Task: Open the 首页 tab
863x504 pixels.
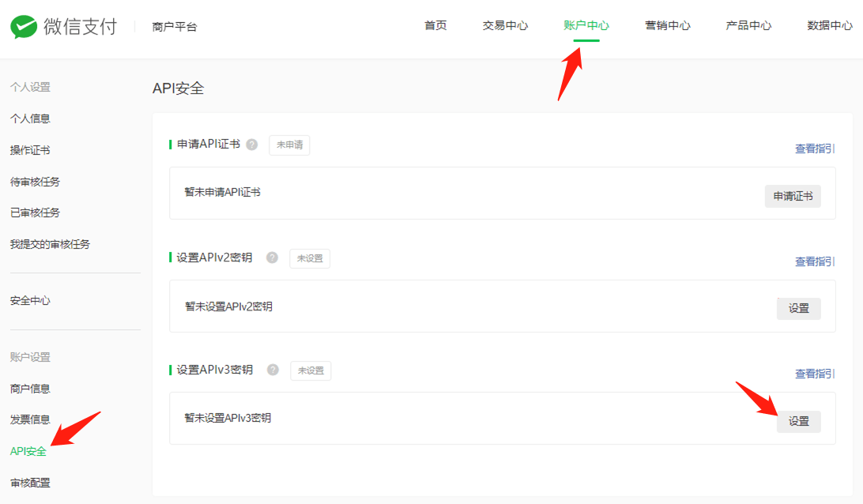Action: click(435, 25)
